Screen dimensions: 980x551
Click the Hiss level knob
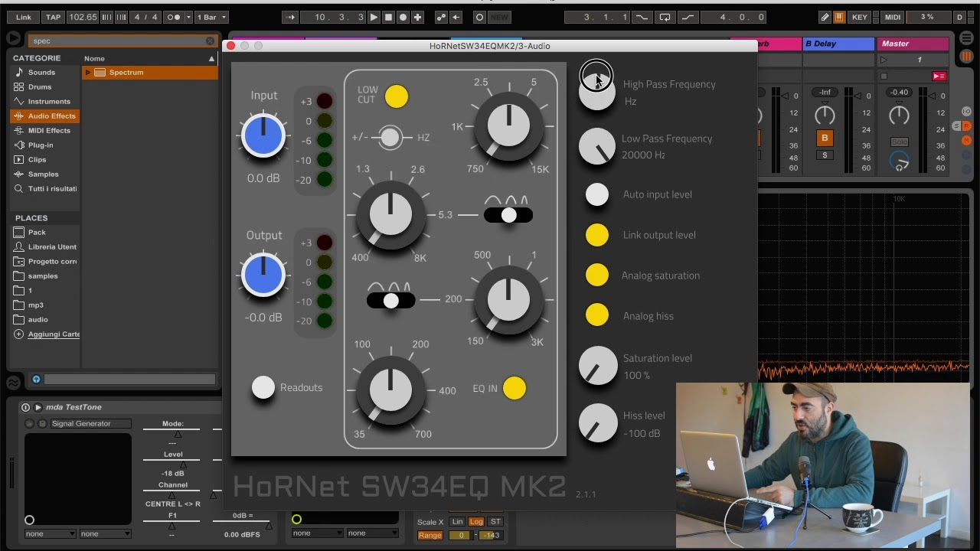[597, 422]
